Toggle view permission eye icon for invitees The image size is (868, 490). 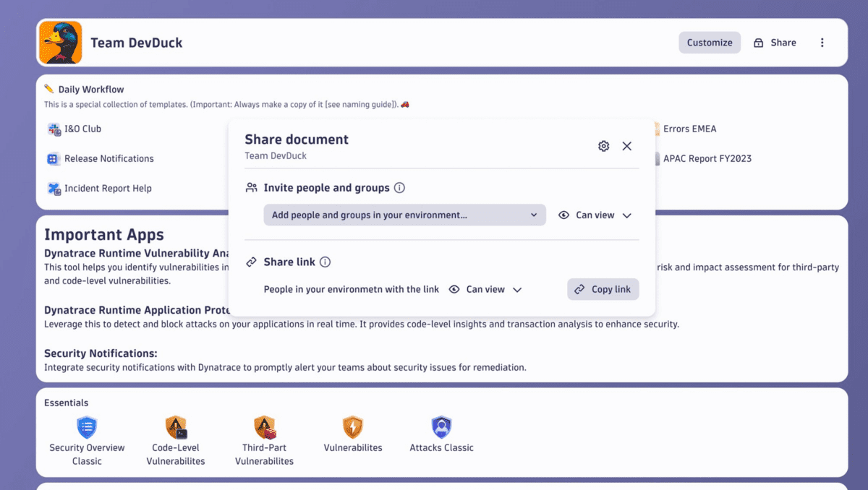(x=563, y=215)
